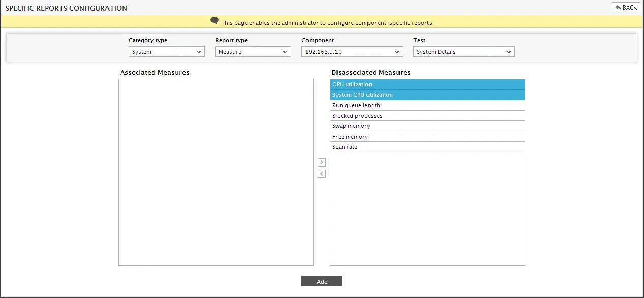The image size is (644, 298).
Task: Click the Category type dropdown arrow
Action: click(199, 52)
